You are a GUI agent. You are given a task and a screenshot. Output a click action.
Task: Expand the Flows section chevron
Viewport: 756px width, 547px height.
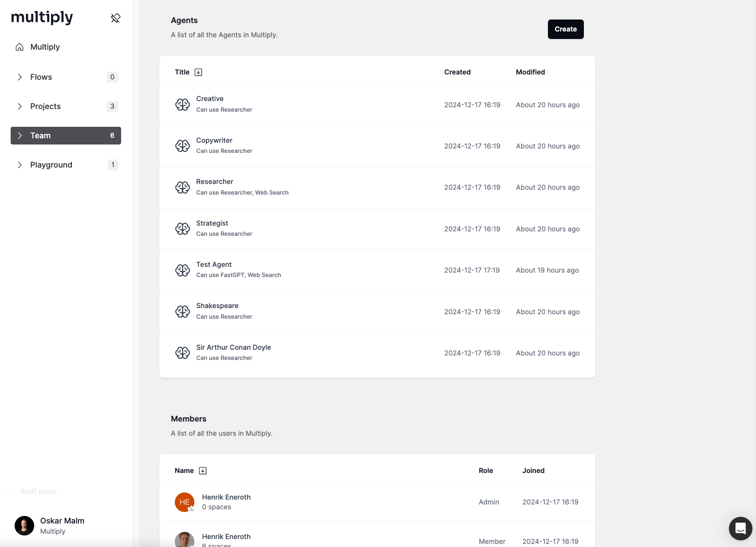[20, 77]
